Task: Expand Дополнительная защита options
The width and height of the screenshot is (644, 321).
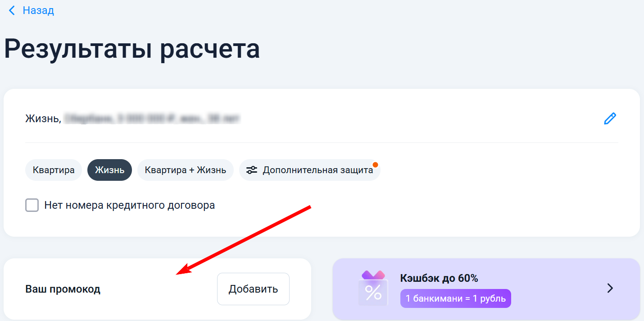Action: [x=310, y=170]
